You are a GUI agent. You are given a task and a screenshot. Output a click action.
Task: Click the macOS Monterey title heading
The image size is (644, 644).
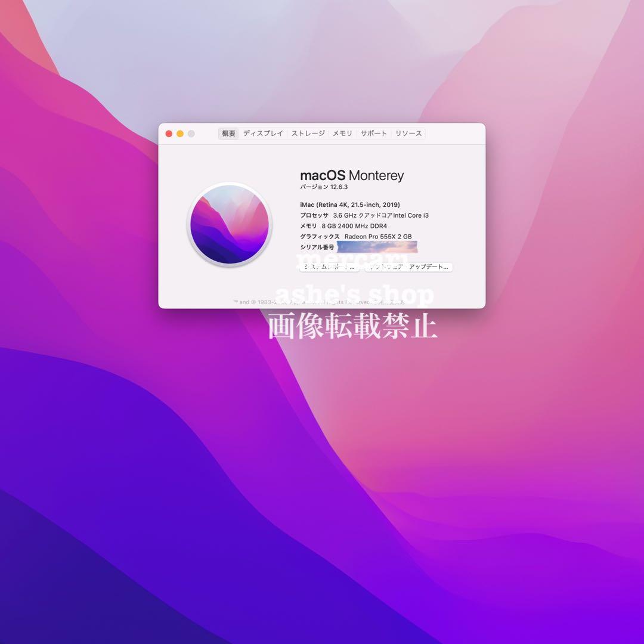[352, 175]
